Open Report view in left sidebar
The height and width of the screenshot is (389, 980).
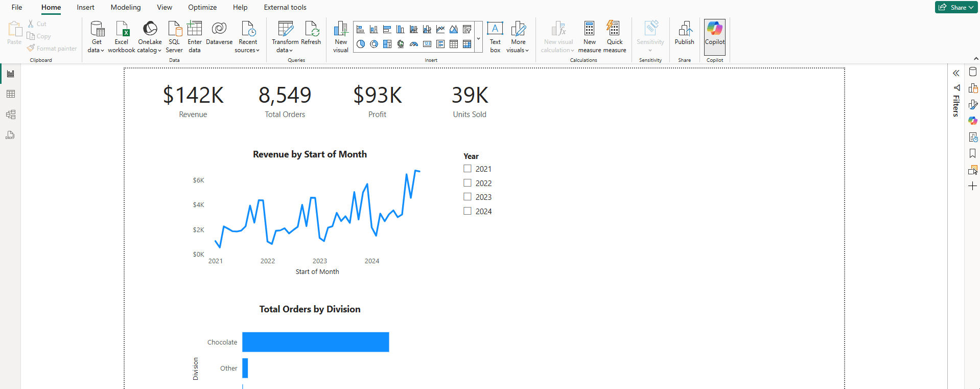click(x=10, y=74)
